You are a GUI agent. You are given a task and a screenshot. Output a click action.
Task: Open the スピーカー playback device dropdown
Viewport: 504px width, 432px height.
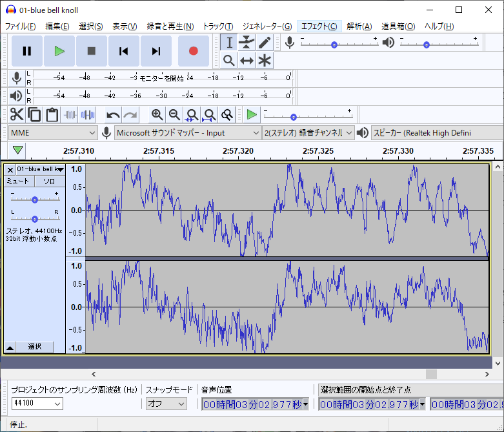coord(437,133)
